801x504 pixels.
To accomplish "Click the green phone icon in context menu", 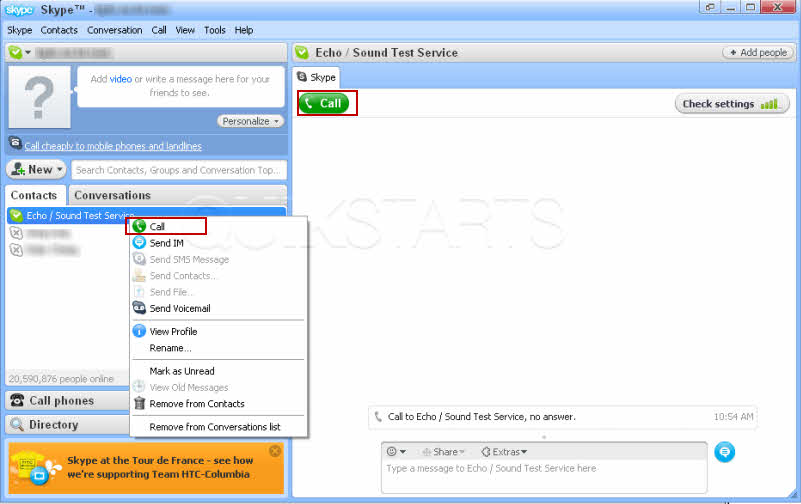I will pos(139,226).
